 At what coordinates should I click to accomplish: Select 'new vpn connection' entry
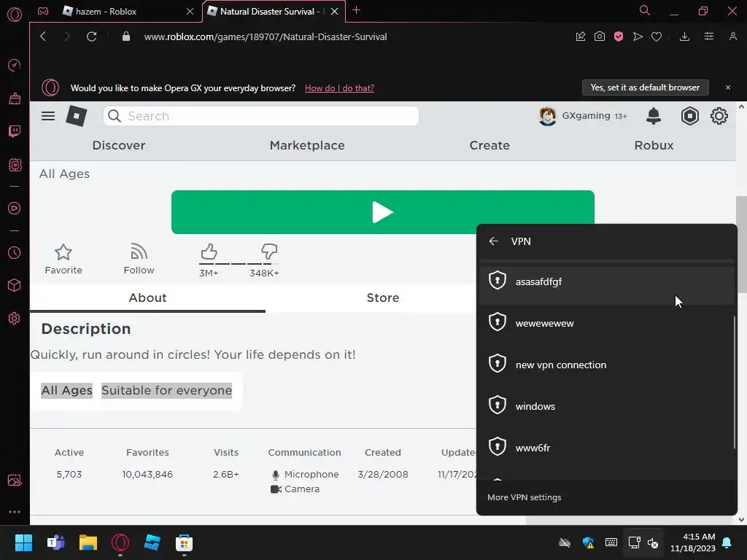coord(606,365)
